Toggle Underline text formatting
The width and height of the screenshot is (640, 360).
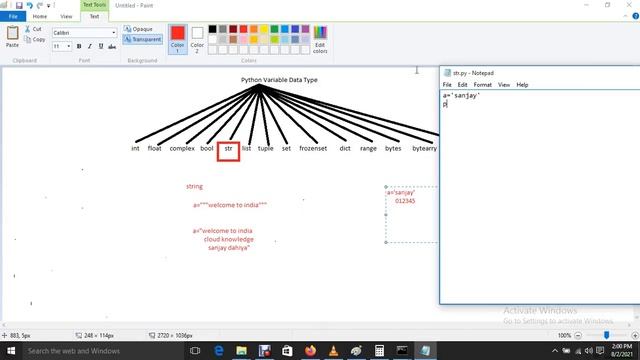(101, 47)
